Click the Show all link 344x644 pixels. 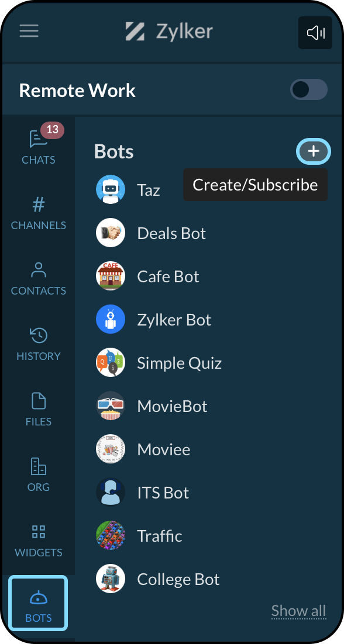click(x=299, y=611)
